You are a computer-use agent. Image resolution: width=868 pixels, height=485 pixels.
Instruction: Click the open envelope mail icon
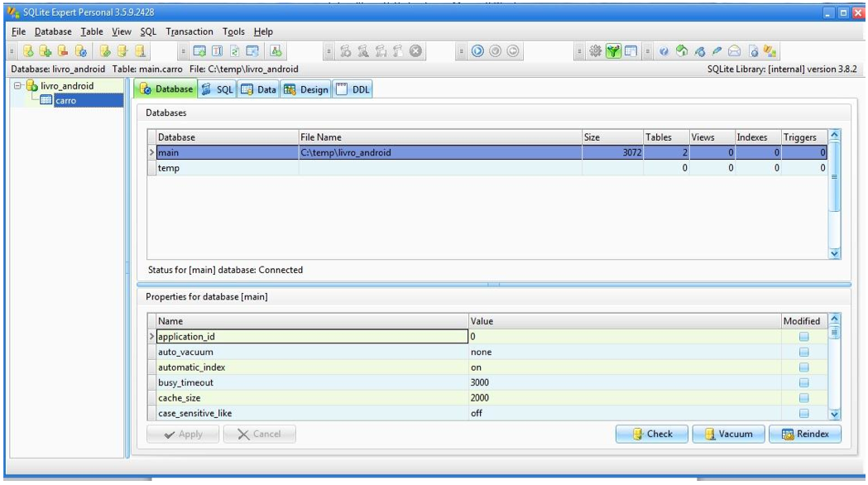coord(734,51)
